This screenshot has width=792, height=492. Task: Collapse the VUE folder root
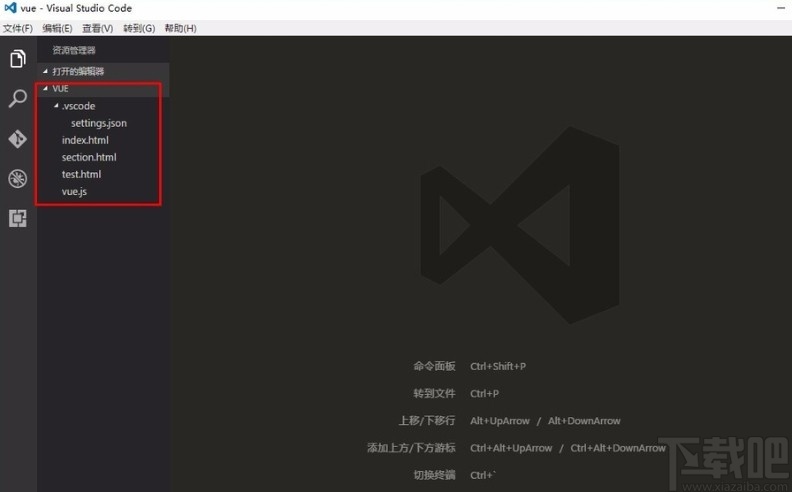103,88
